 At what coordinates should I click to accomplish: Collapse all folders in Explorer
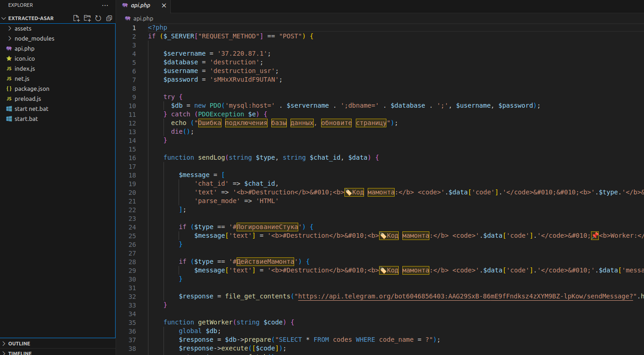(109, 18)
